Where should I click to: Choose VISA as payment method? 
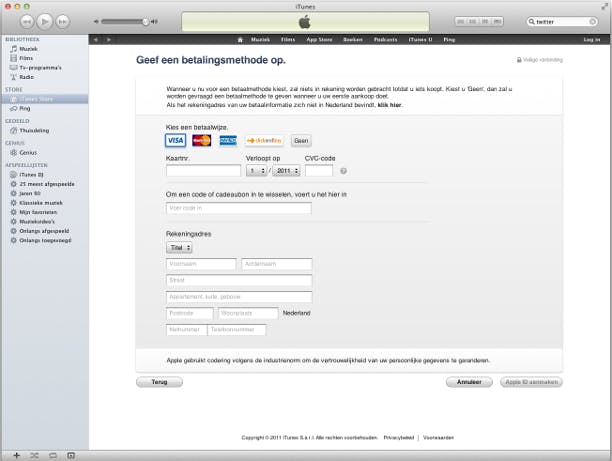pyautogui.click(x=175, y=141)
